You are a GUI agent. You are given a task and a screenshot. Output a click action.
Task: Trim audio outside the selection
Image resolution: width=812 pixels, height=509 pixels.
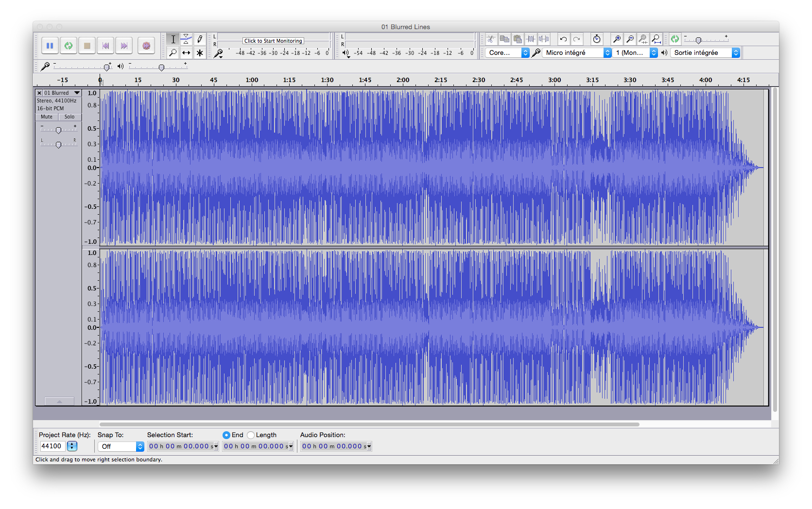point(530,39)
